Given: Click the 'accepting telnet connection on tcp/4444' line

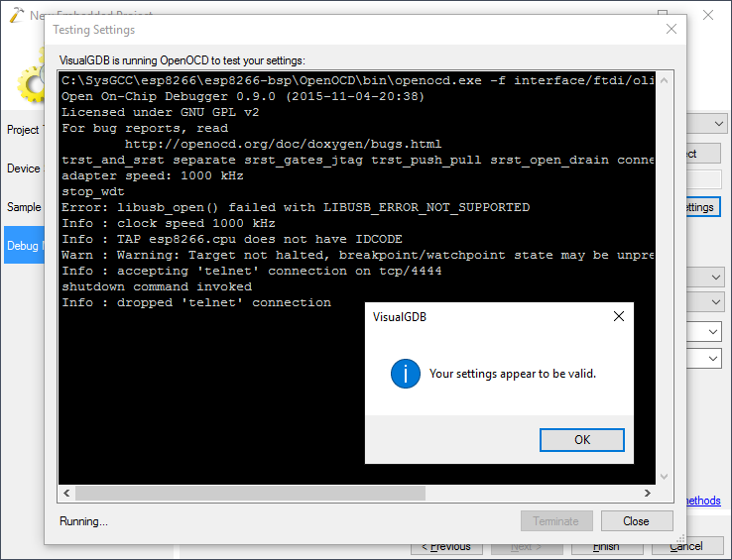Looking at the screenshot, I should (252, 271).
